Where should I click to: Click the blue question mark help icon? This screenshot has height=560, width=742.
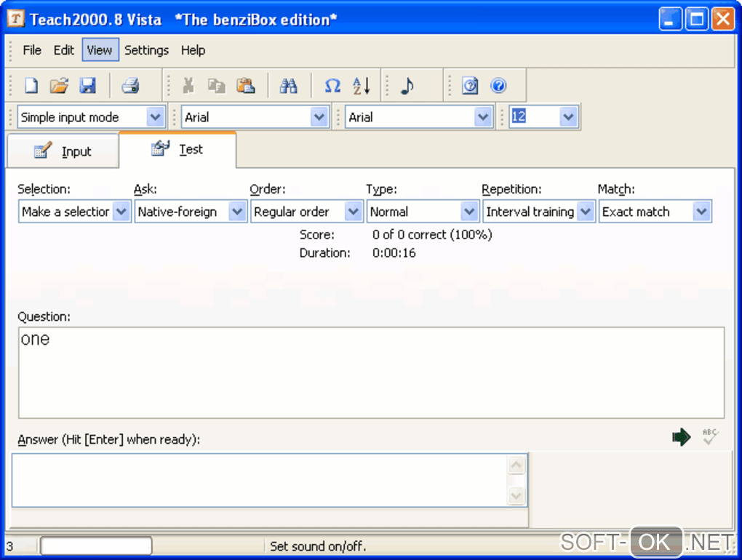pyautogui.click(x=498, y=86)
